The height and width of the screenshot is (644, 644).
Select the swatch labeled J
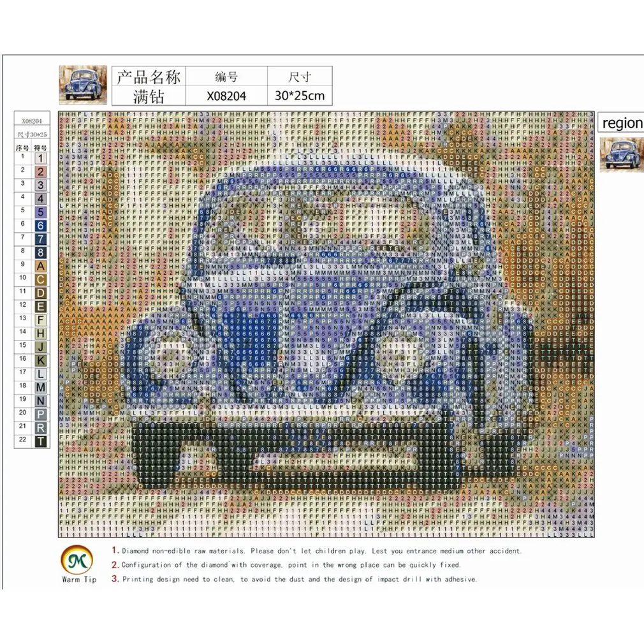coord(40,347)
